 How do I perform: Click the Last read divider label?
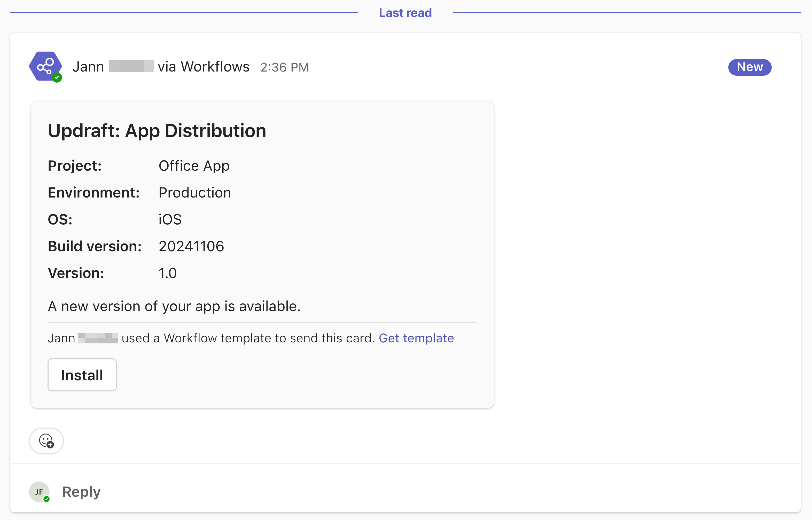pyautogui.click(x=405, y=13)
